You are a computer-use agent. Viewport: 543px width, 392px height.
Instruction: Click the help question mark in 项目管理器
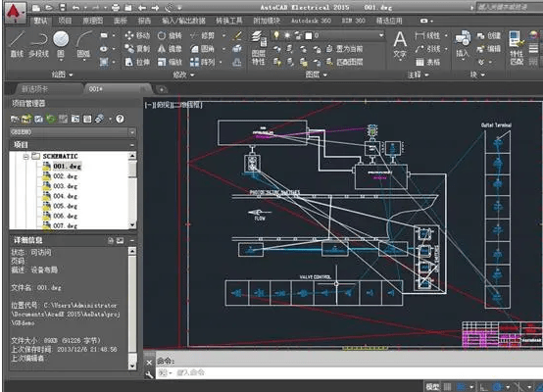coord(120,119)
